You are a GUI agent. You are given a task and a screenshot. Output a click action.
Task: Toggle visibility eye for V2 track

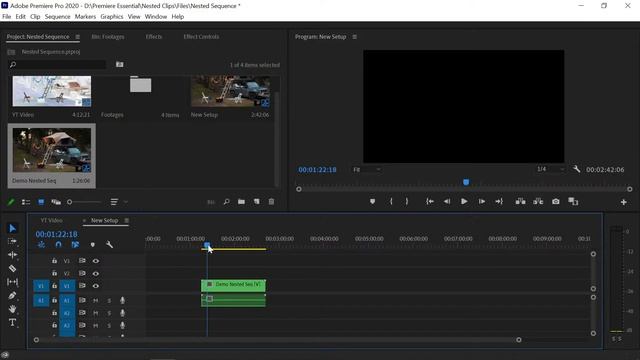[x=96, y=273]
